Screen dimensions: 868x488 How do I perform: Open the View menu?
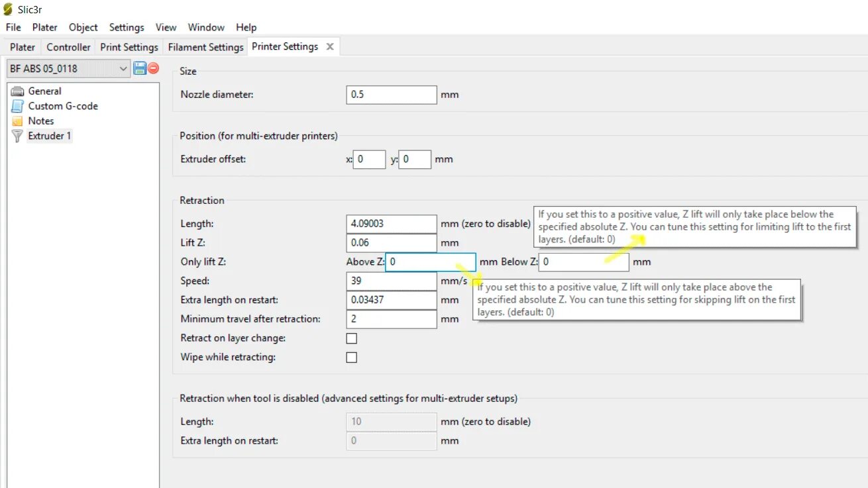(166, 27)
